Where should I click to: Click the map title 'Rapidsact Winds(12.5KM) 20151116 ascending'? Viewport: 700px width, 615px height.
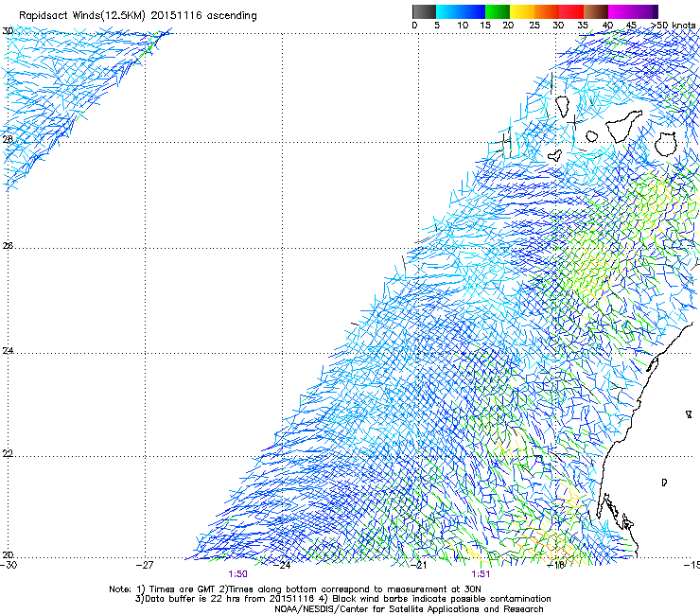coord(138,16)
